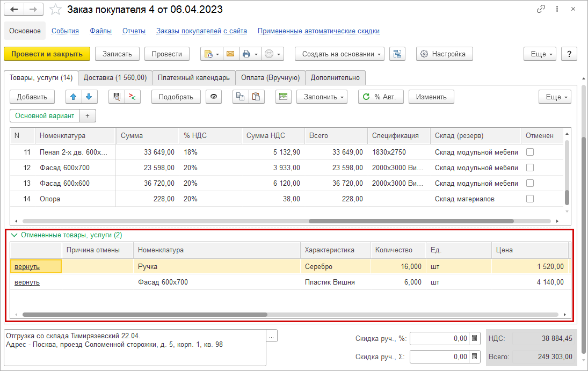588x371 pixels.
Task: Move row down with blue down arrow
Action: (89, 97)
